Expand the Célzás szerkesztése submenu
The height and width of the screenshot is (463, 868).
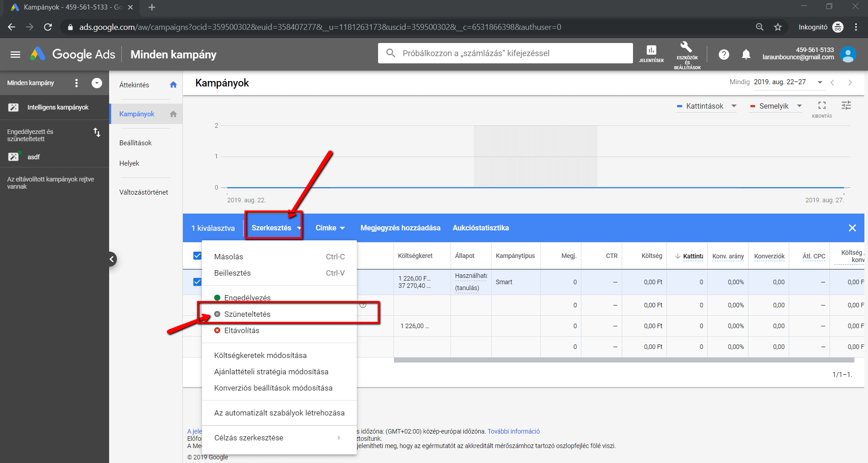pyautogui.click(x=279, y=438)
